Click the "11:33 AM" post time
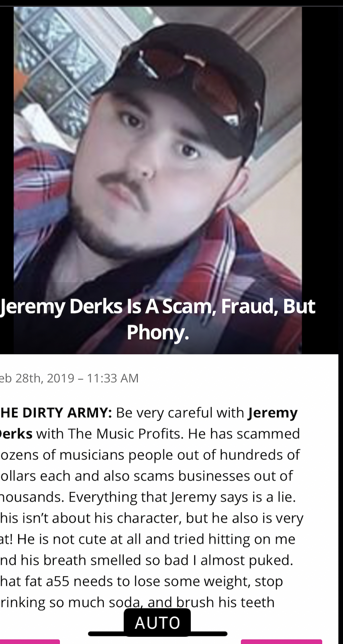The width and height of the screenshot is (343, 644). click(x=112, y=378)
